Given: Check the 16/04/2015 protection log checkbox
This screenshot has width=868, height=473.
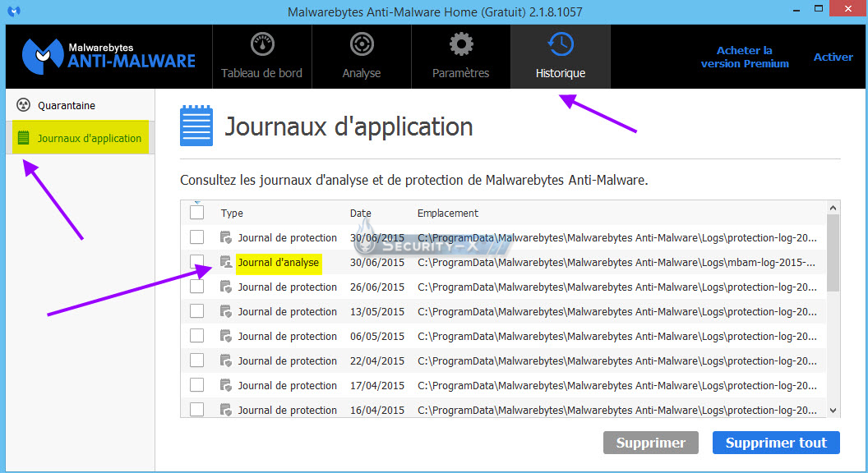Looking at the screenshot, I should point(196,410).
